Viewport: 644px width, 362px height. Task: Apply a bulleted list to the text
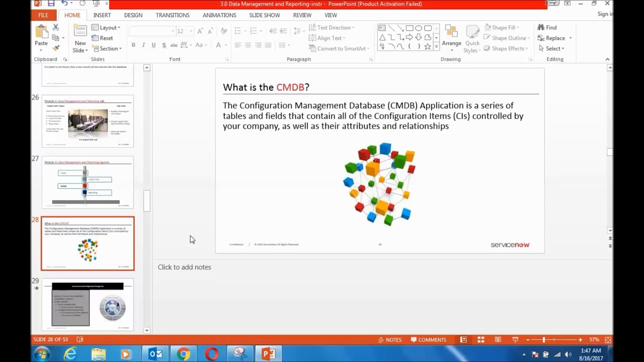point(238,31)
